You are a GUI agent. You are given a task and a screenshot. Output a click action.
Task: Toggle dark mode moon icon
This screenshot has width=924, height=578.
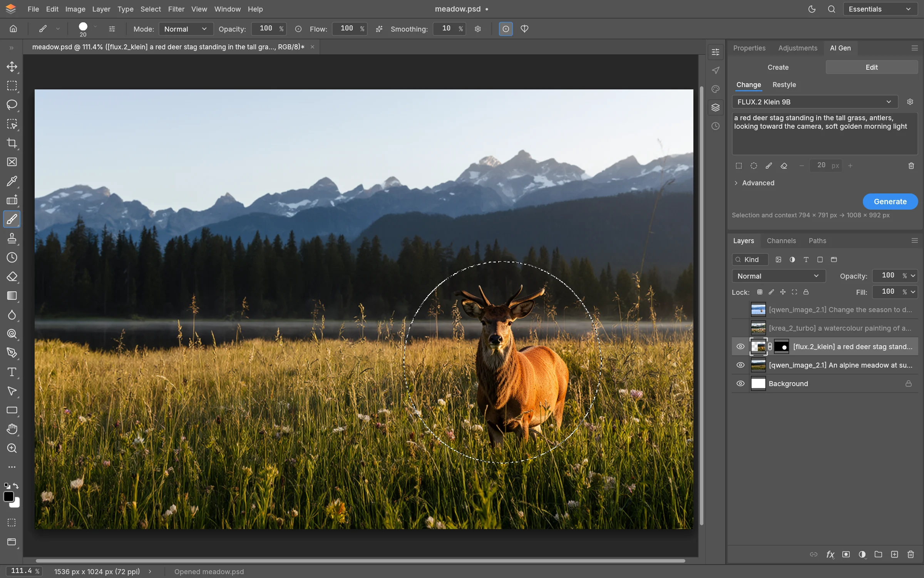coord(812,9)
